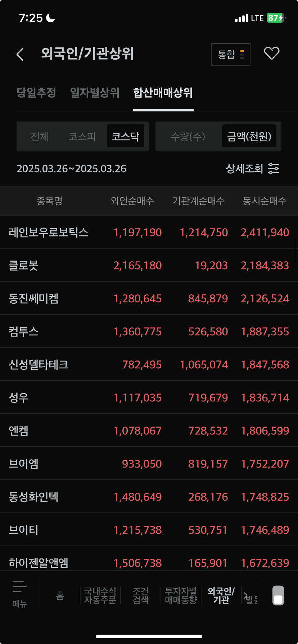The image size is (298, 644).
Task: Add to favorites with heart icon
Action: click(272, 54)
